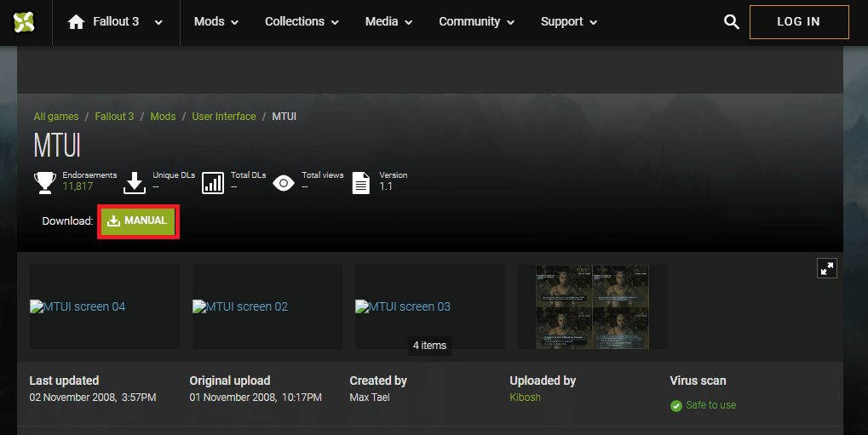Open User Interface breadcrumb link
The height and width of the screenshot is (435, 868).
coord(224,117)
